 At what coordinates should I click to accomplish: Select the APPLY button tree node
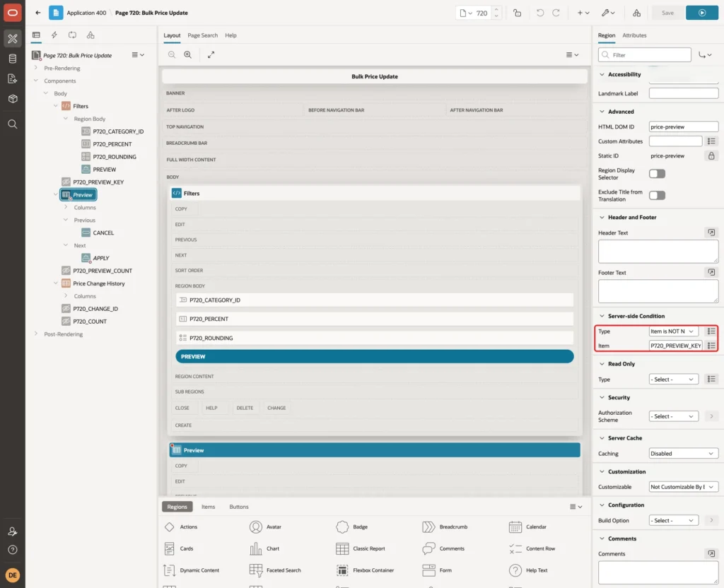pos(100,258)
